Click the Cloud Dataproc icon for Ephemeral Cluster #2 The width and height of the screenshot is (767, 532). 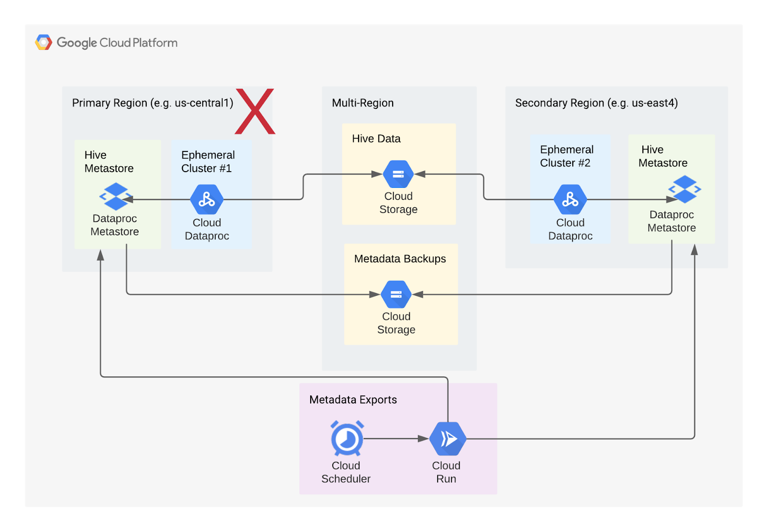click(570, 199)
